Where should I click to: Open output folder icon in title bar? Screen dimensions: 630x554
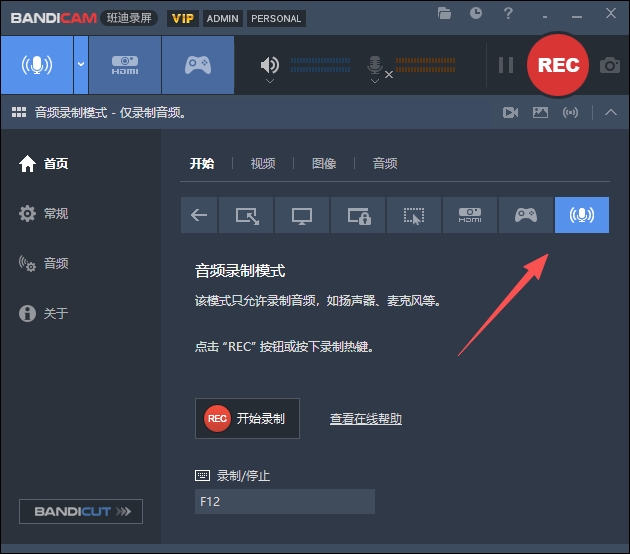click(444, 14)
